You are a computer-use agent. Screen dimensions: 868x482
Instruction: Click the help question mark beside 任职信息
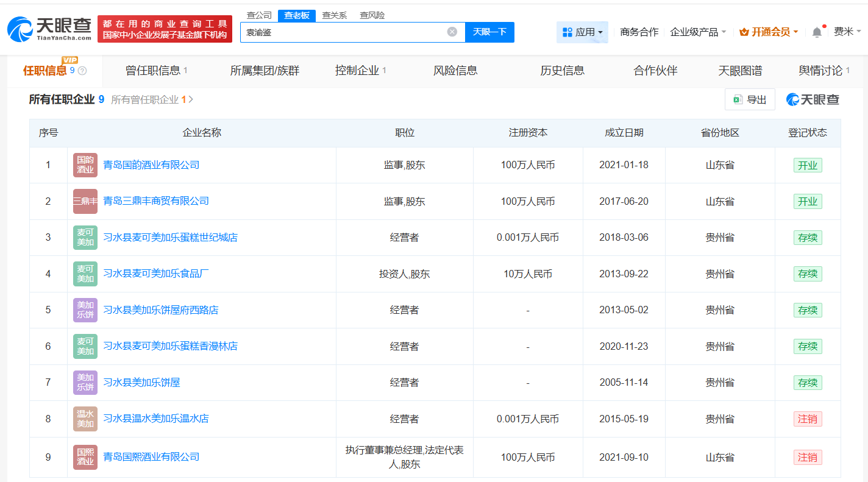[82, 71]
